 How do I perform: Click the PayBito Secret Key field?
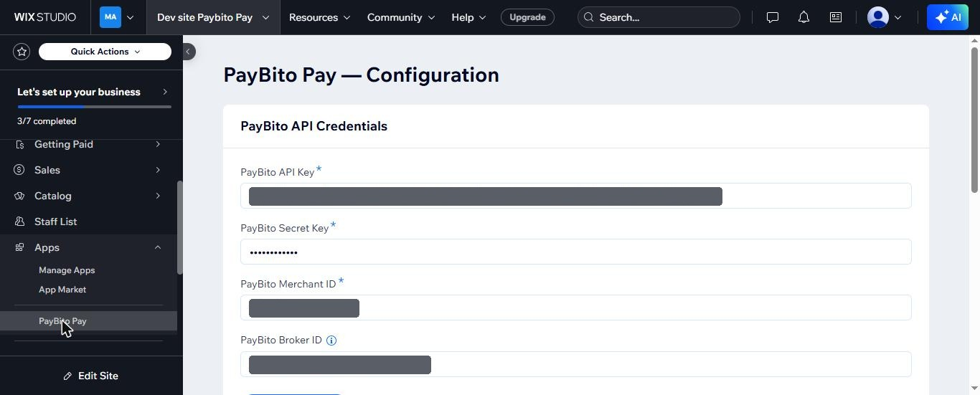click(x=576, y=252)
